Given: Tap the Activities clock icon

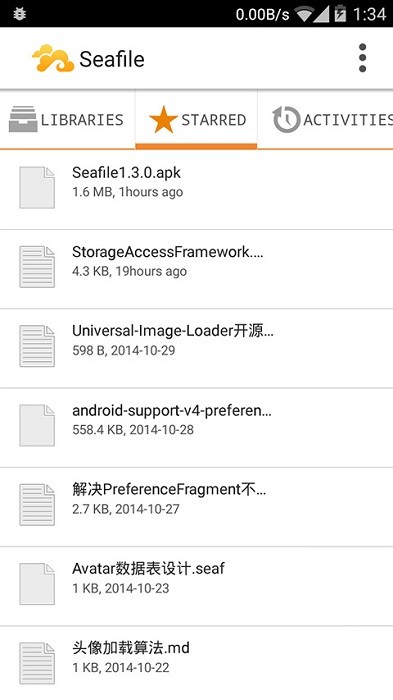Looking at the screenshot, I should (x=286, y=119).
